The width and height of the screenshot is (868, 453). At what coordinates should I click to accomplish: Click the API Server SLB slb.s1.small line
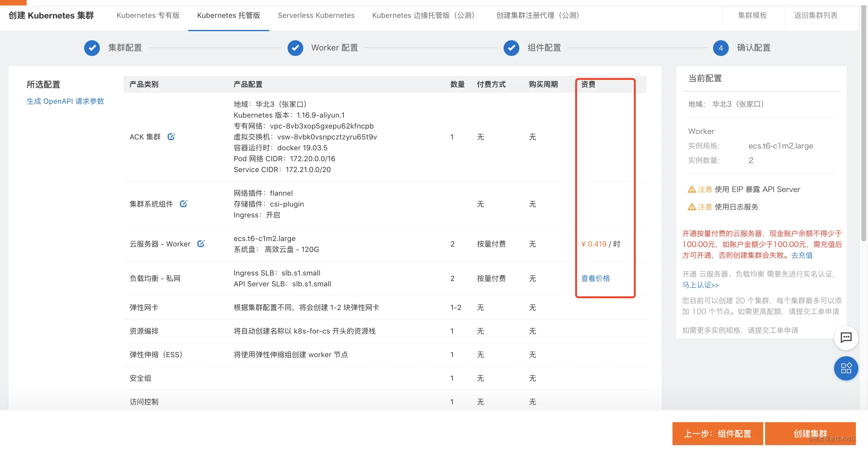tap(282, 284)
